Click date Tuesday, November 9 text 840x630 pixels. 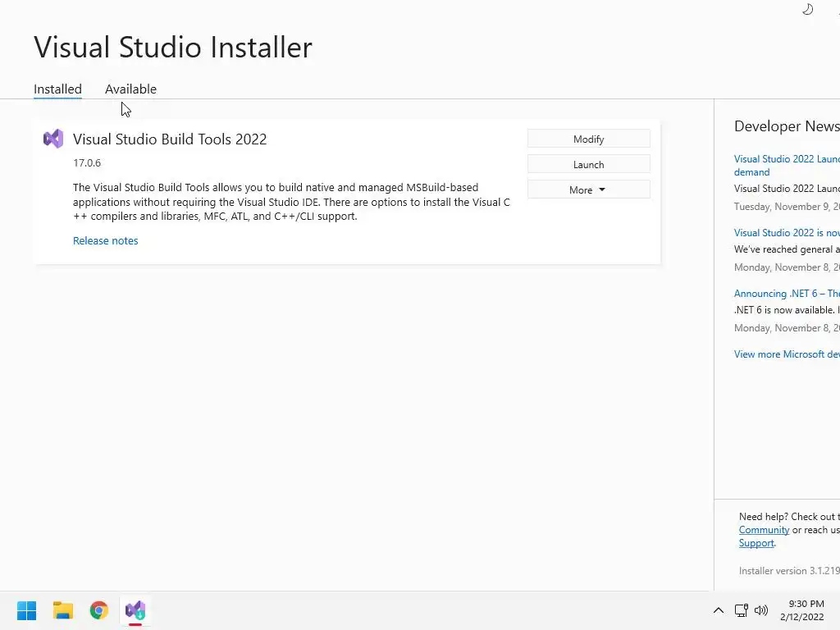pyautogui.click(x=787, y=207)
